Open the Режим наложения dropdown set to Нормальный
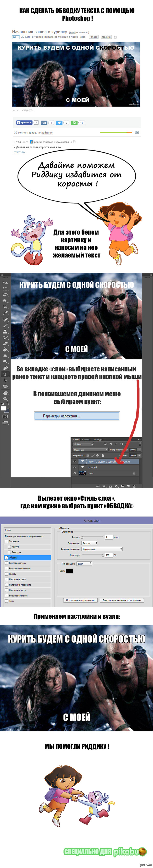153x868 pixels. click(102, 549)
